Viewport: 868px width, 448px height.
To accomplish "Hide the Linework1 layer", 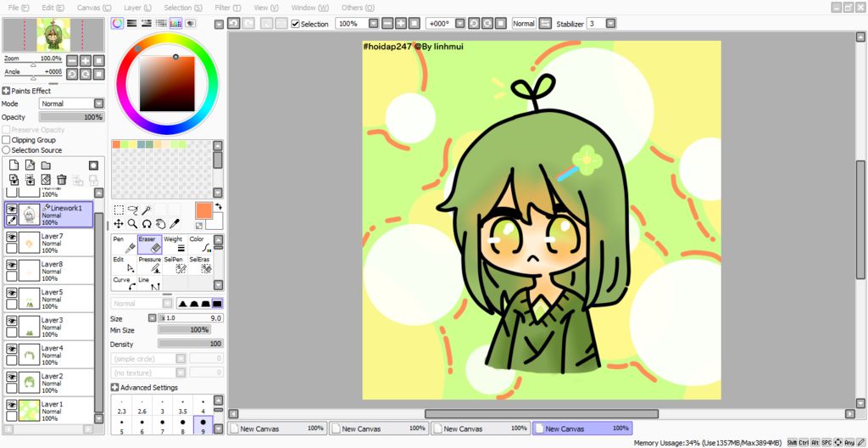I will [11, 209].
